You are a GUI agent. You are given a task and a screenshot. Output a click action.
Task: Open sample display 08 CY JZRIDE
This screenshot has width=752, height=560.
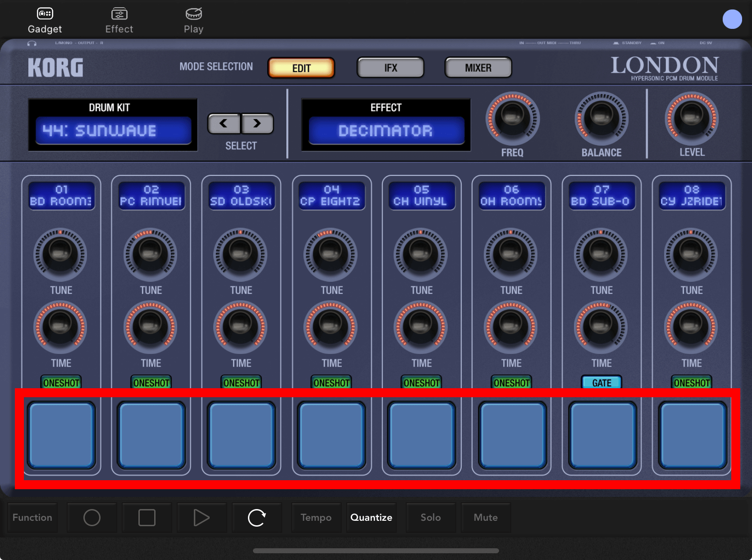[x=692, y=196]
